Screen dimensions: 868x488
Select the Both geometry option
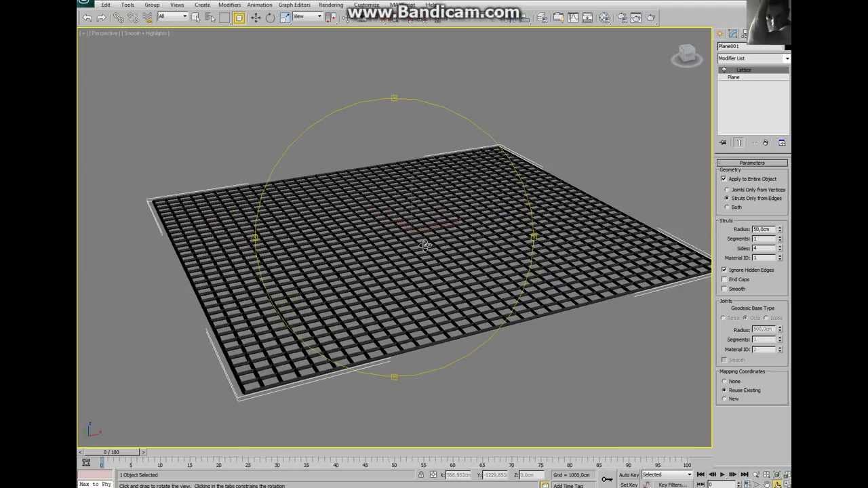(728, 207)
